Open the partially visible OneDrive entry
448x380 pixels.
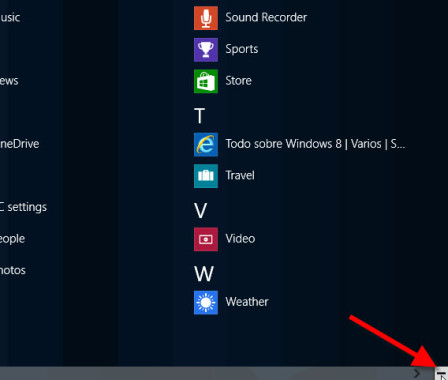coord(19,144)
